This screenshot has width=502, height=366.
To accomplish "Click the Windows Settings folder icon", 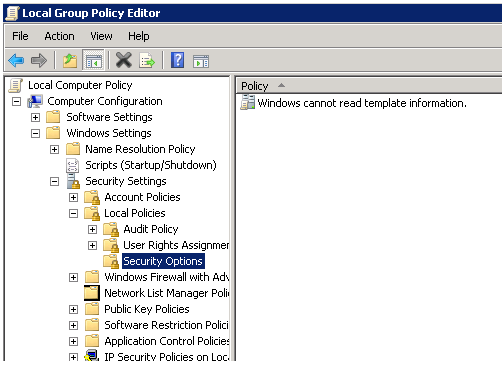I will pyautogui.click(x=53, y=133).
